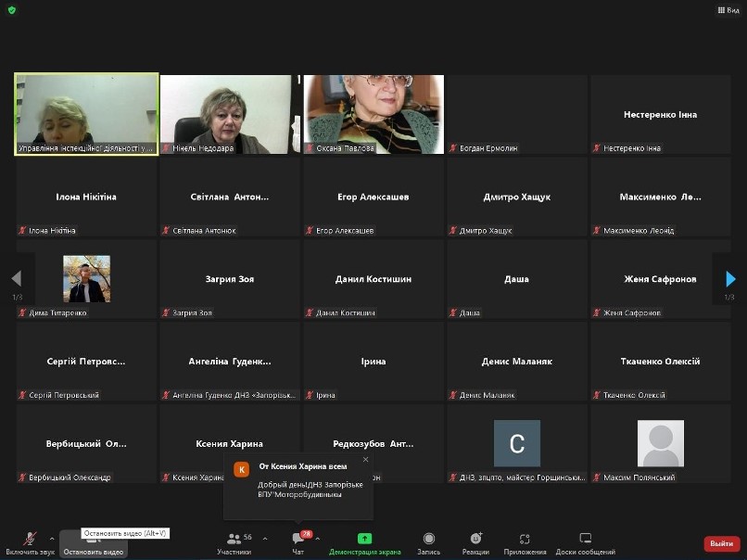Image resolution: width=747 pixels, height=560 pixels.
Task: Click muted mic icon by Нінель Недодара
Action: coord(166,148)
